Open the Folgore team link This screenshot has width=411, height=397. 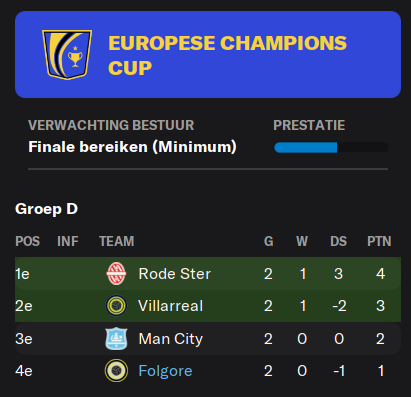tap(165, 371)
